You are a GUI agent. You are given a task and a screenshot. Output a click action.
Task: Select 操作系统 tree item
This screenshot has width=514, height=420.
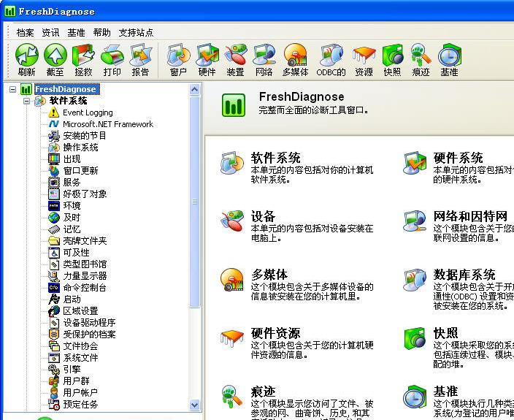tap(80, 148)
